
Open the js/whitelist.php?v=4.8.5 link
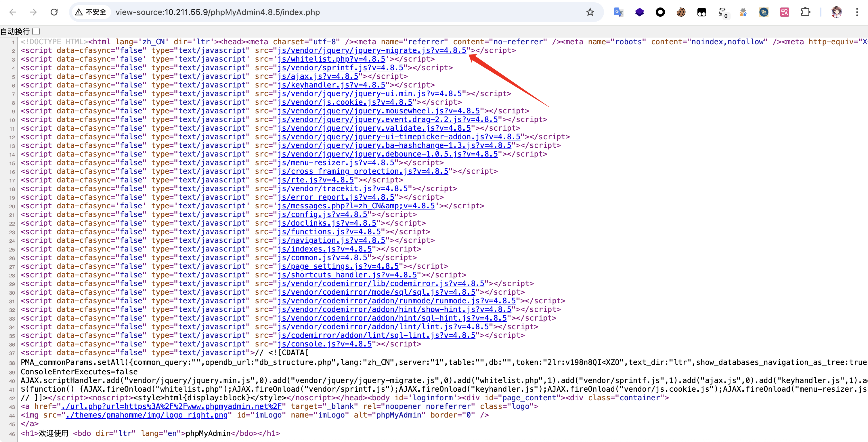pyautogui.click(x=331, y=59)
